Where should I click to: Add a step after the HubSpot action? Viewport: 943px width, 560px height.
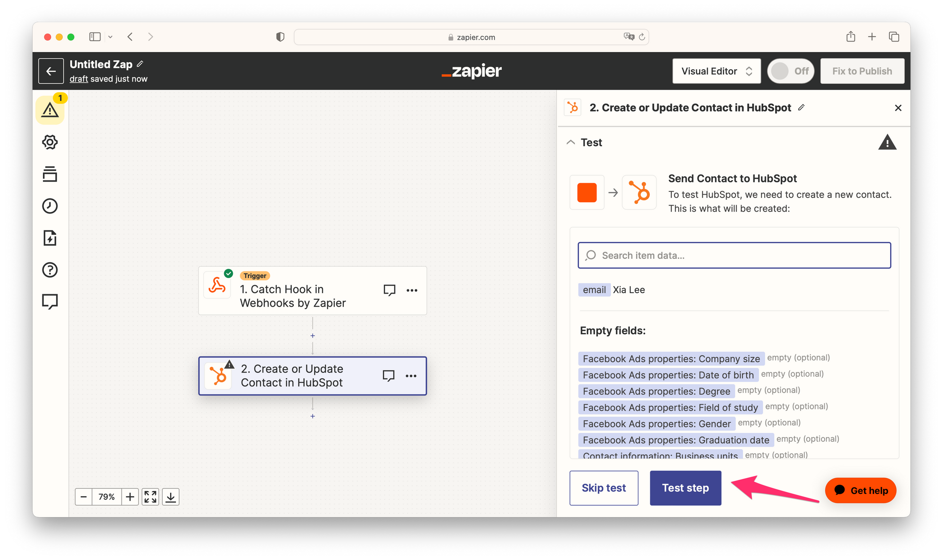[x=313, y=416]
